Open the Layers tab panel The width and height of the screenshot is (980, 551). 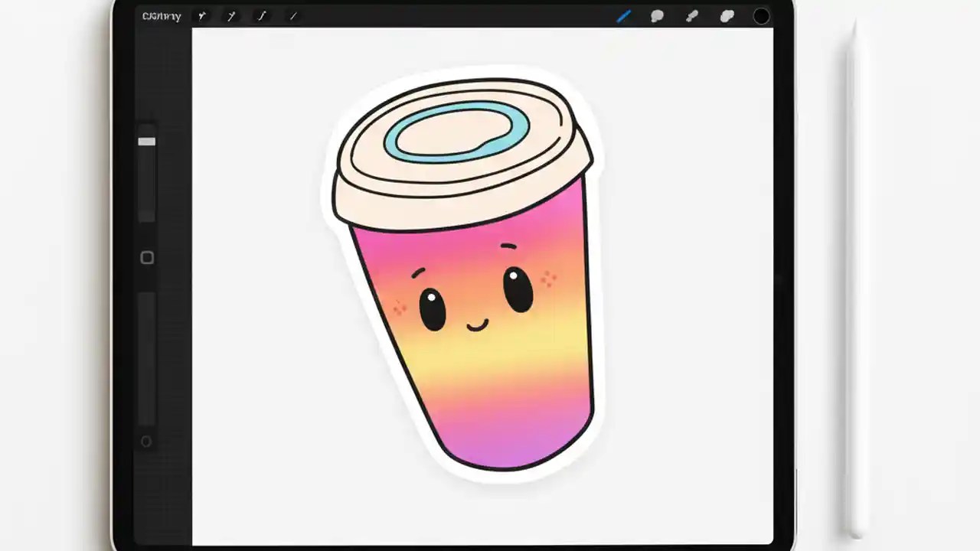pyautogui.click(x=726, y=16)
